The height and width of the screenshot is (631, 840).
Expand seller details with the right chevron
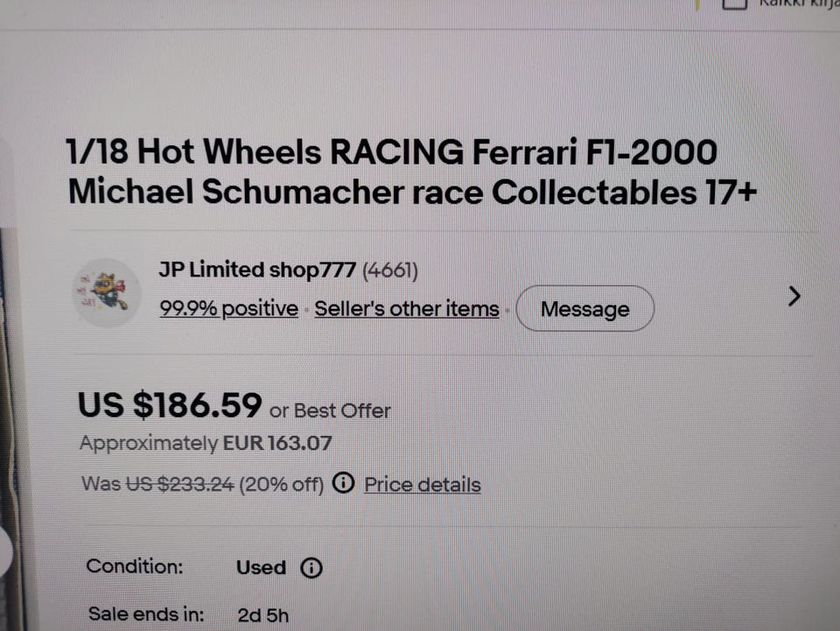(794, 296)
